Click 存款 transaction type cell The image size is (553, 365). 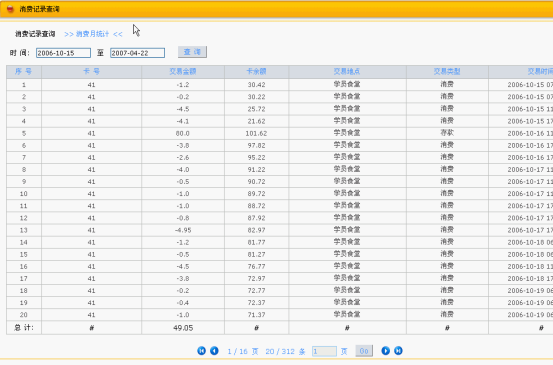pos(447,133)
